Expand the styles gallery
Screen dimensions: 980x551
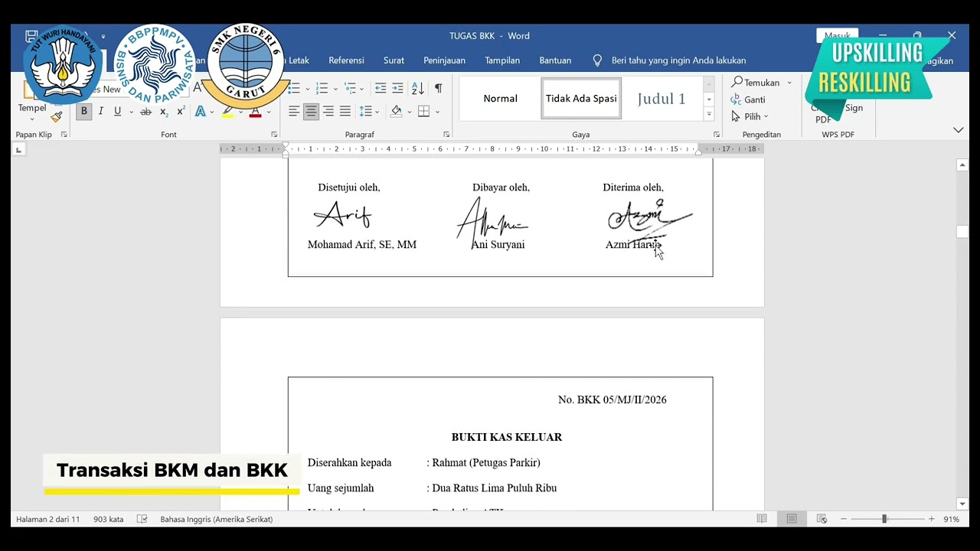[709, 115]
